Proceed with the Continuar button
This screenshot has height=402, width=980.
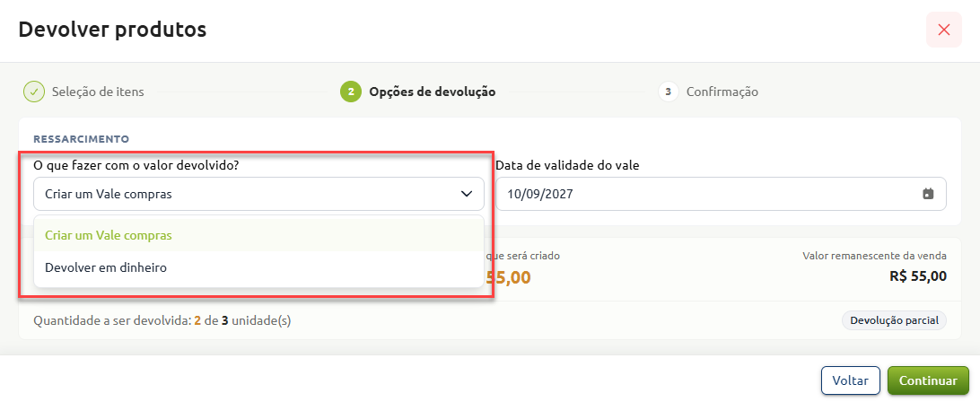928,380
